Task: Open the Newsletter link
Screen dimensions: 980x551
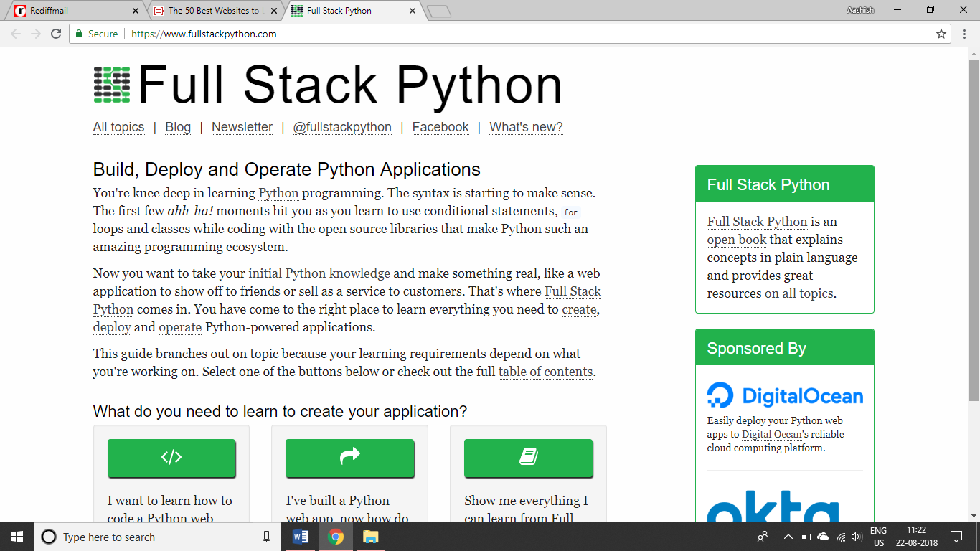Action: [242, 127]
